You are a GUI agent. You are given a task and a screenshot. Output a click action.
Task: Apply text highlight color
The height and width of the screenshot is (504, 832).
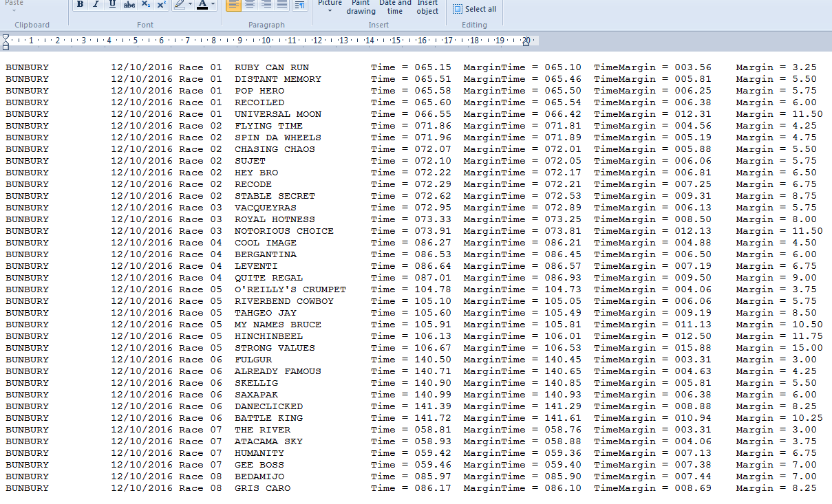179,4
